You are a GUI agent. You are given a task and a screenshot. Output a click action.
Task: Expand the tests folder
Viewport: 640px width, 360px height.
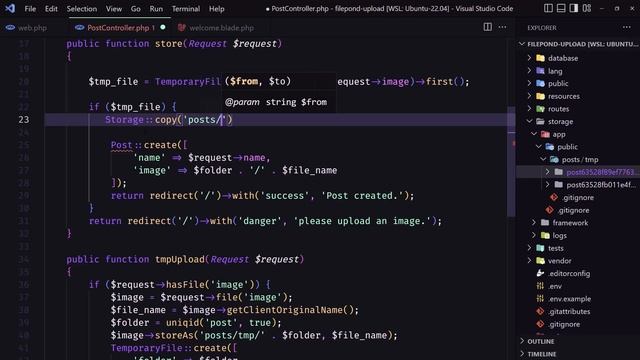click(x=529, y=248)
